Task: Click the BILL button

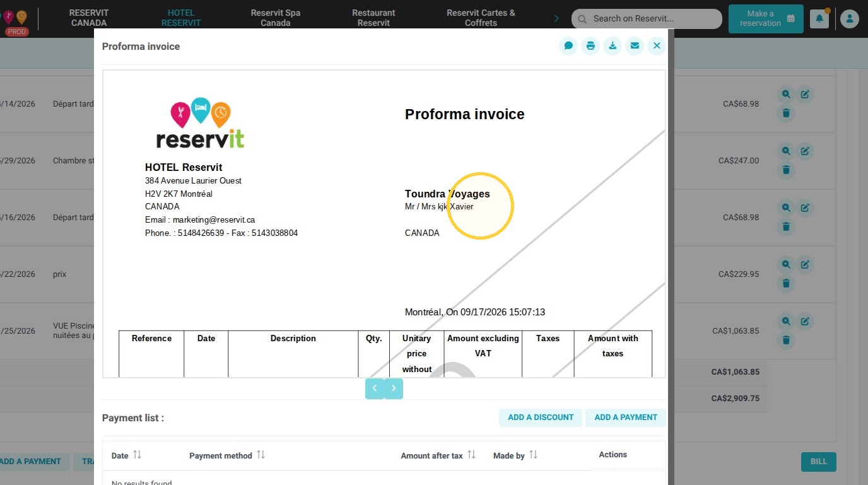Action: 819,462
